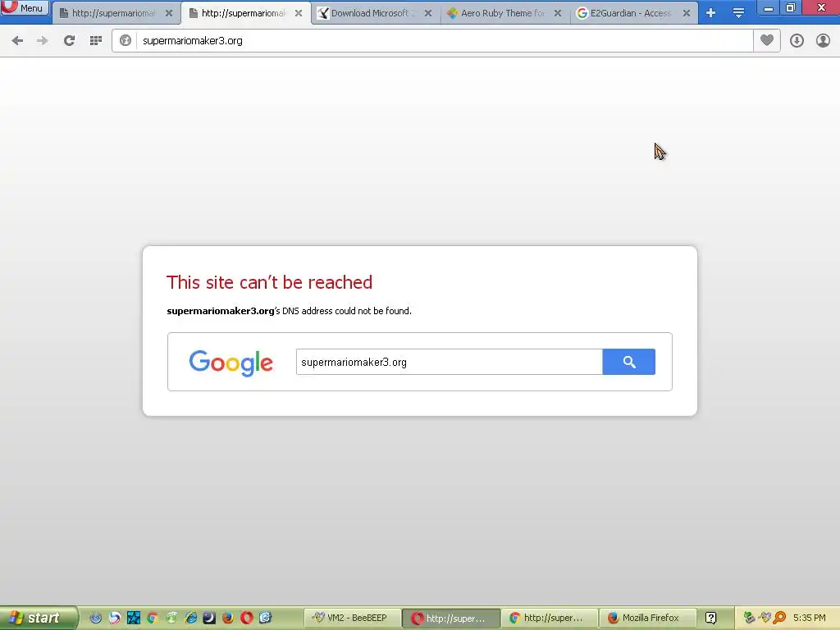Viewport: 840px width, 630px height.
Task: Close the first supermariomaker tab
Action: (169, 13)
